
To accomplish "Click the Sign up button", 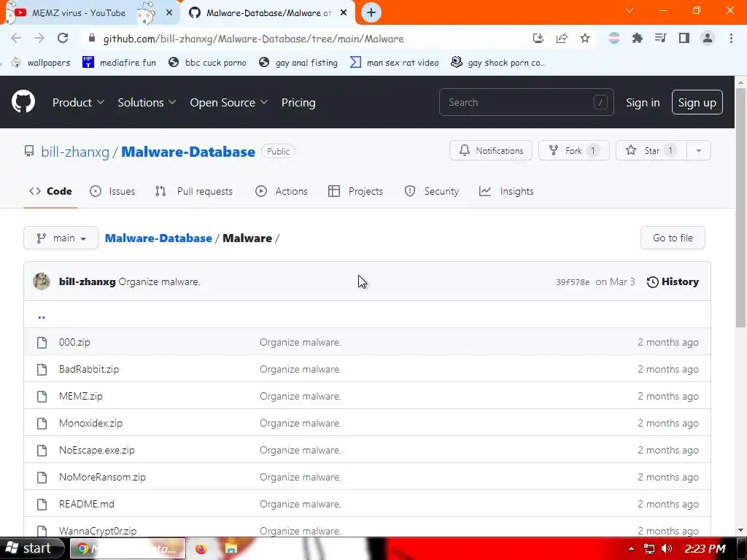I will pos(697,102).
